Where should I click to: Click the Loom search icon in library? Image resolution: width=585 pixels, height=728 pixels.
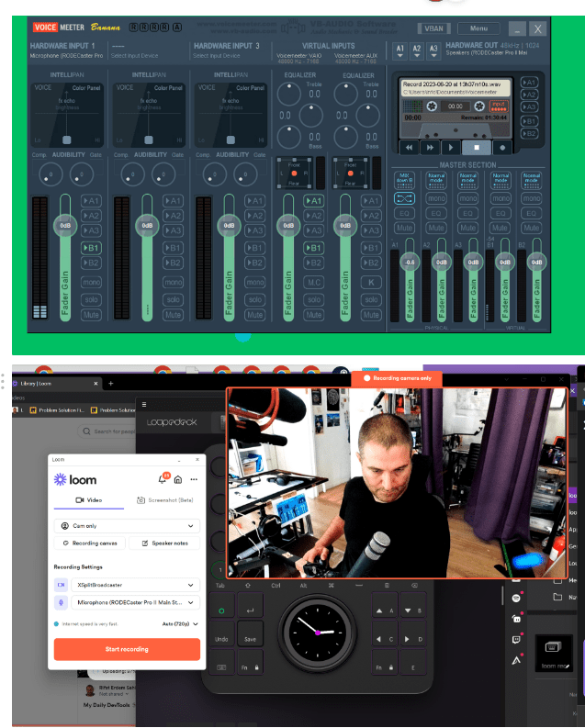coord(86,431)
